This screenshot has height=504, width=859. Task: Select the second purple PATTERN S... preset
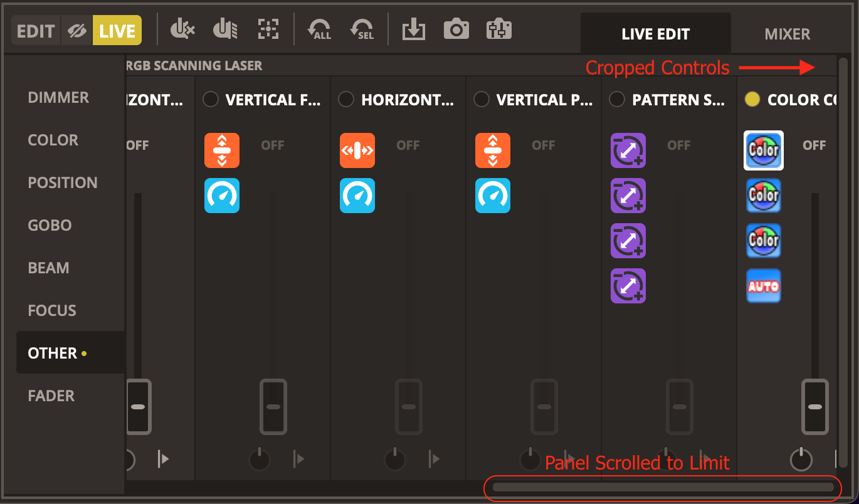pyautogui.click(x=628, y=196)
